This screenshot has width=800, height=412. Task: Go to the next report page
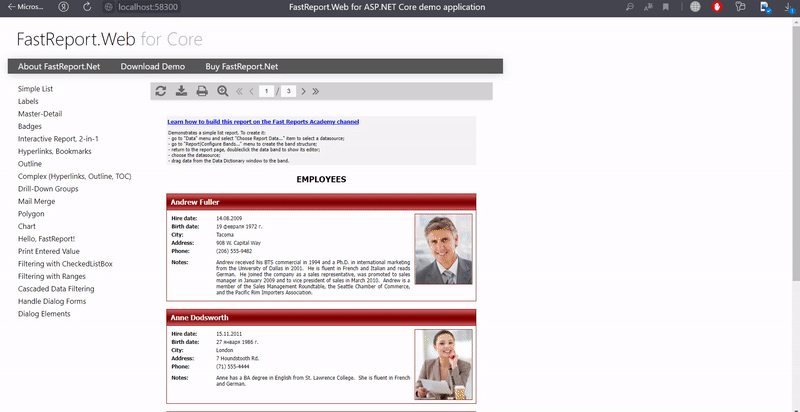click(303, 92)
